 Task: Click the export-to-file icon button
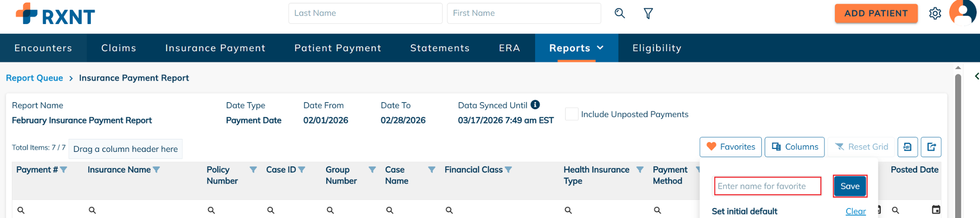point(907,147)
